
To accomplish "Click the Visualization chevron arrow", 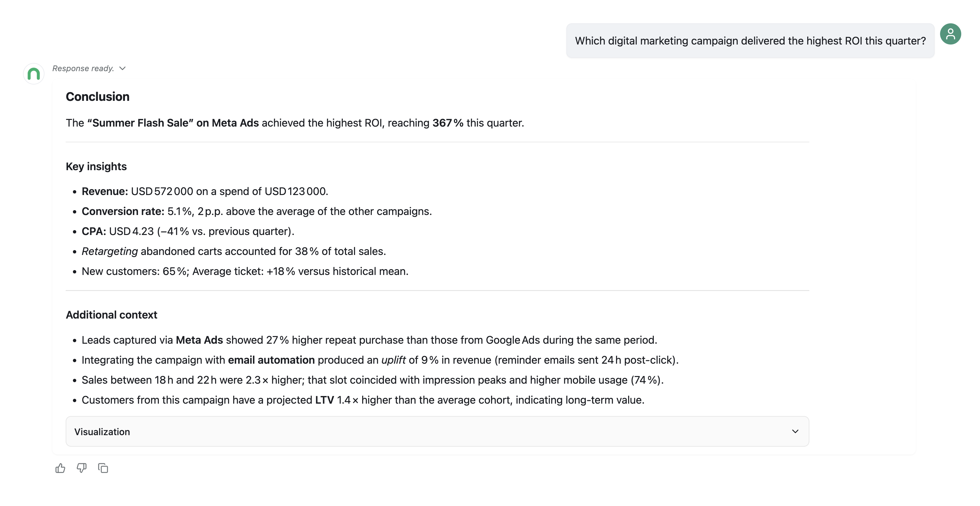I will tap(795, 432).
